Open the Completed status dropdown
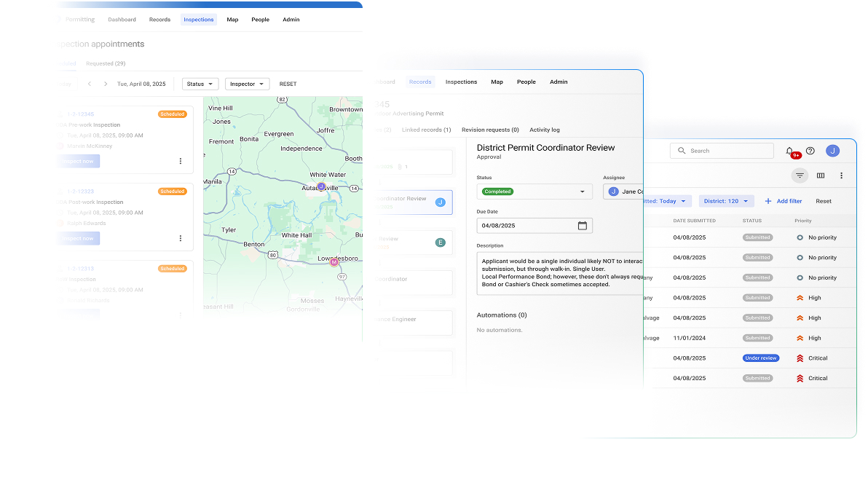The width and height of the screenshot is (868, 485). click(x=534, y=192)
